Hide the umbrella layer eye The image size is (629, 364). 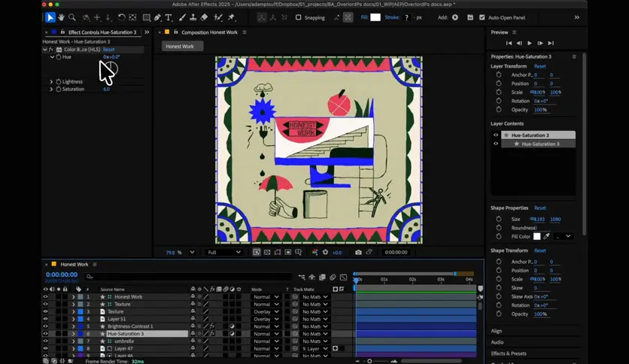(x=45, y=341)
